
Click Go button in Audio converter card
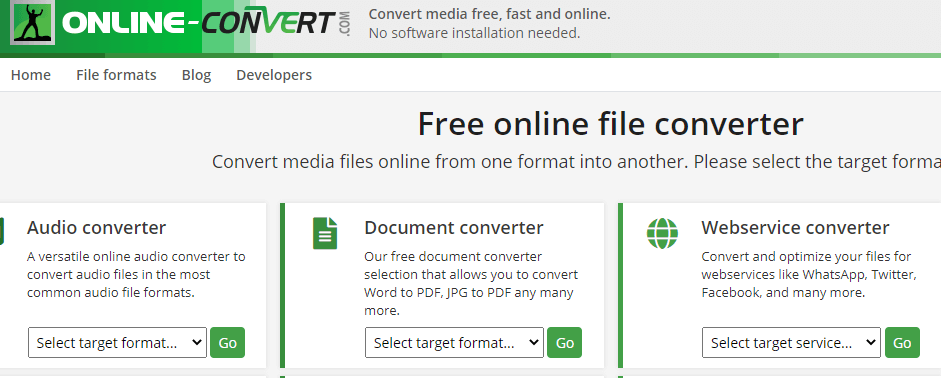pyautogui.click(x=227, y=343)
